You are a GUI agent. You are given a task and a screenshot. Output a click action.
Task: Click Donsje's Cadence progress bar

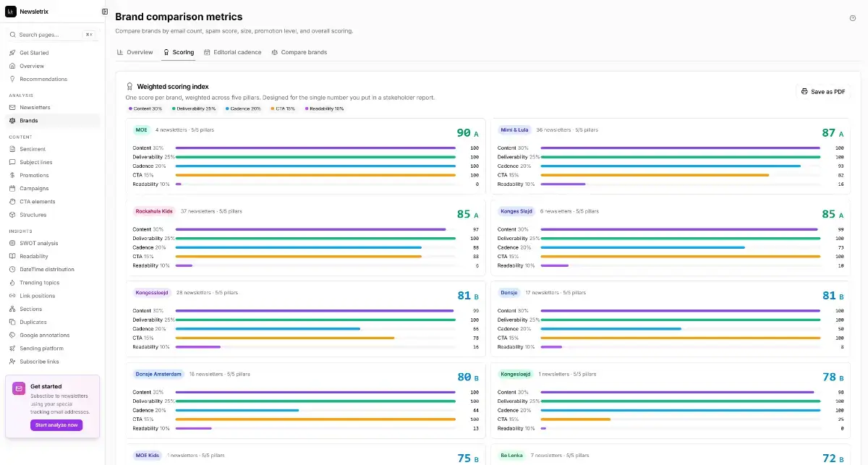[680, 328]
